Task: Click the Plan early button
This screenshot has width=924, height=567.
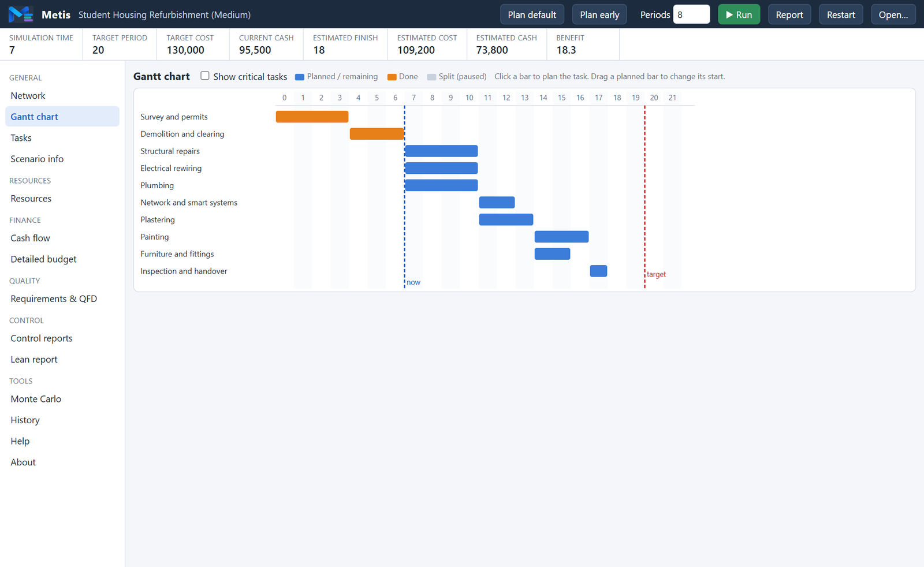Action: 599,14
